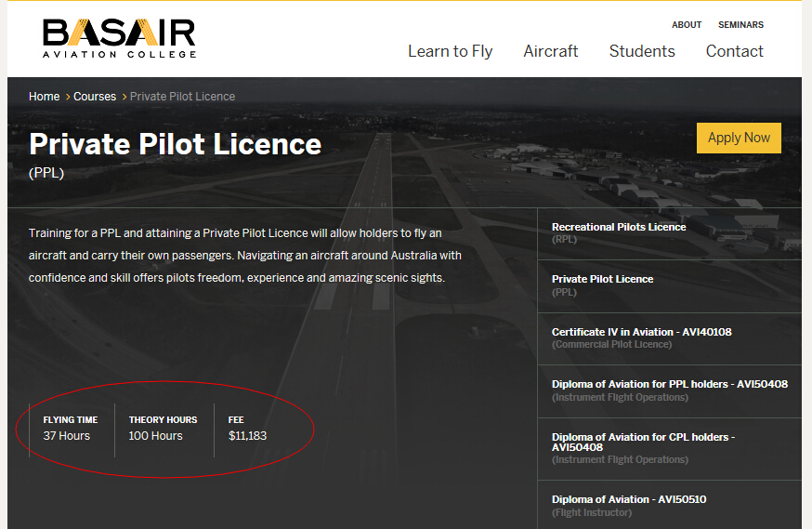The width and height of the screenshot is (812, 529).
Task: Click the Home breadcrumb link
Action: click(x=44, y=97)
